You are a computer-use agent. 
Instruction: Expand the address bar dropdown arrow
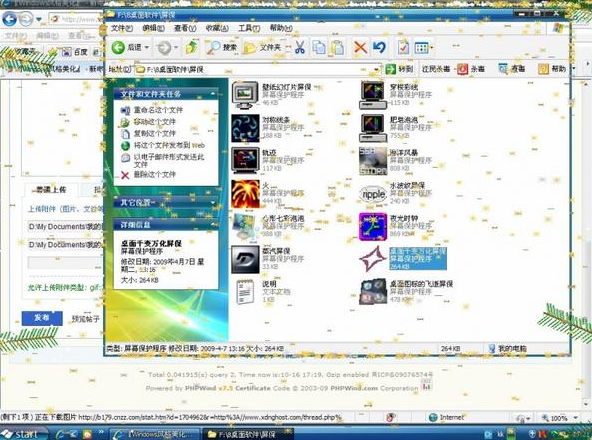coord(376,69)
